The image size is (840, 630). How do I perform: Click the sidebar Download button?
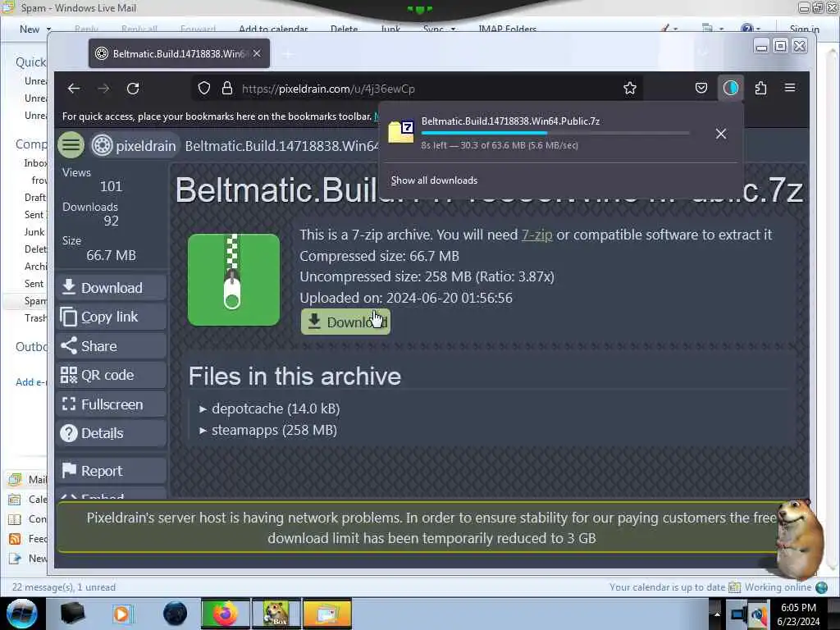pyautogui.click(x=112, y=288)
